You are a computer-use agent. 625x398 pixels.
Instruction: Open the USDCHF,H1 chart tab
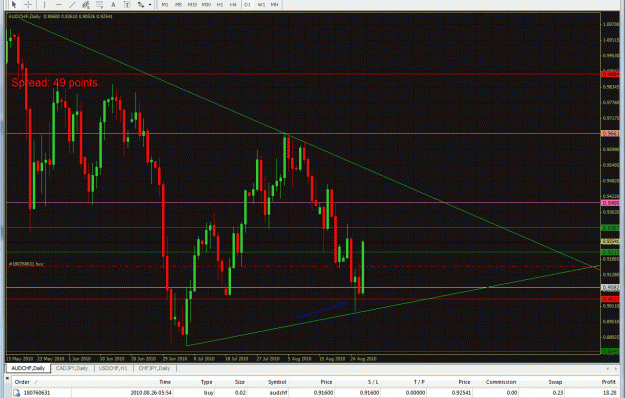tap(113, 368)
